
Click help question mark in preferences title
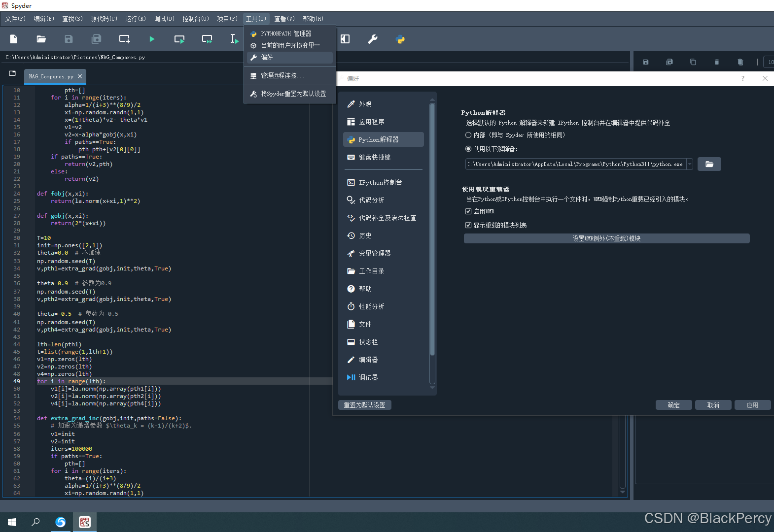(x=743, y=78)
